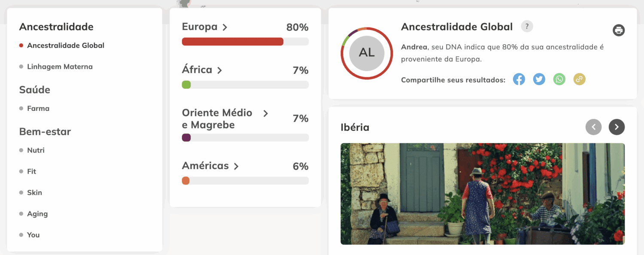This screenshot has height=255, width=644.
Task: Click the red Europa percentage bar
Action: [232, 42]
